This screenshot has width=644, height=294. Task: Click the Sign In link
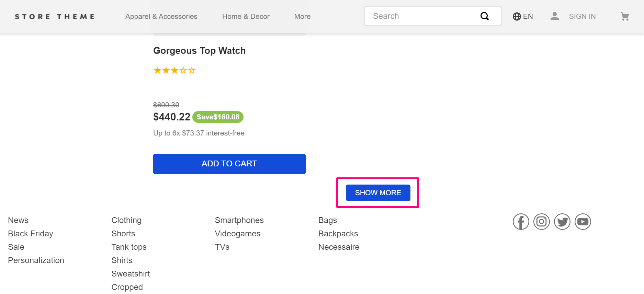[x=582, y=16]
